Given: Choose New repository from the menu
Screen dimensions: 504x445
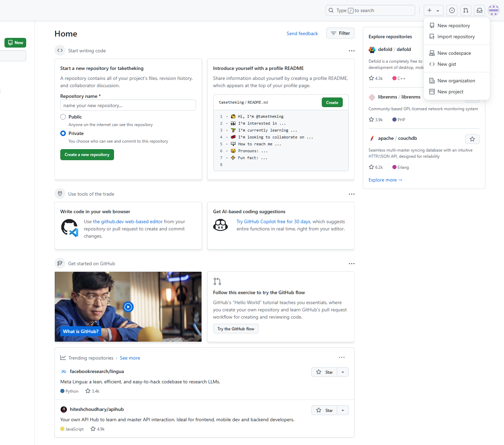Looking at the screenshot, I should (457, 25).
